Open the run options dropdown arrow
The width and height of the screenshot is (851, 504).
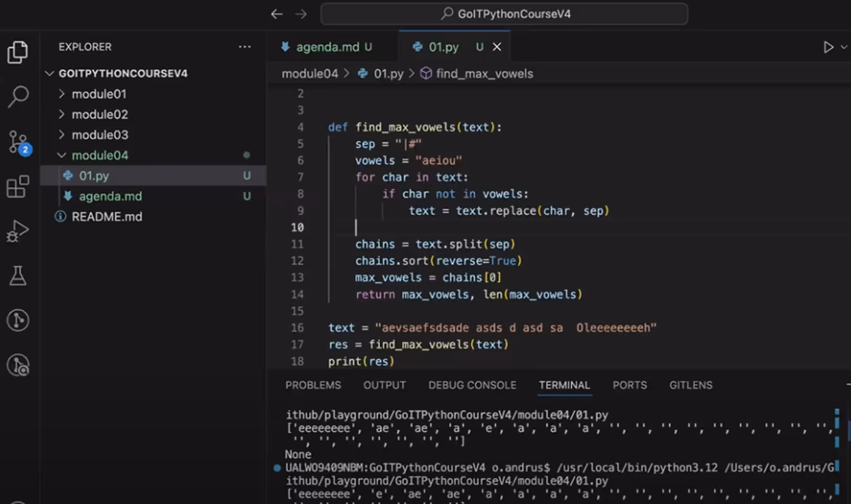pyautogui.click(x=844, y=47)
